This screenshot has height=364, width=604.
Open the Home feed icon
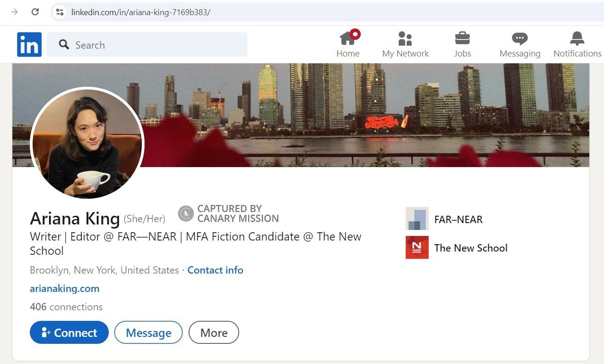[347, 39]
